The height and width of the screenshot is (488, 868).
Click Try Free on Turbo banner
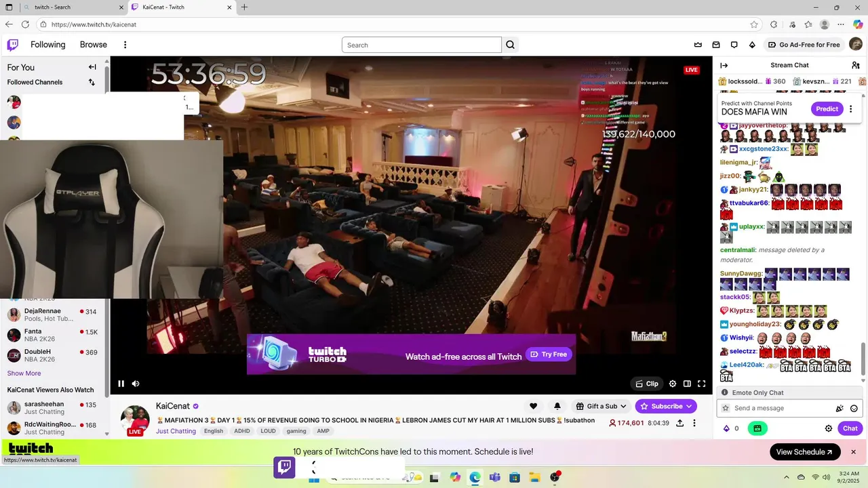click(549, 354)
